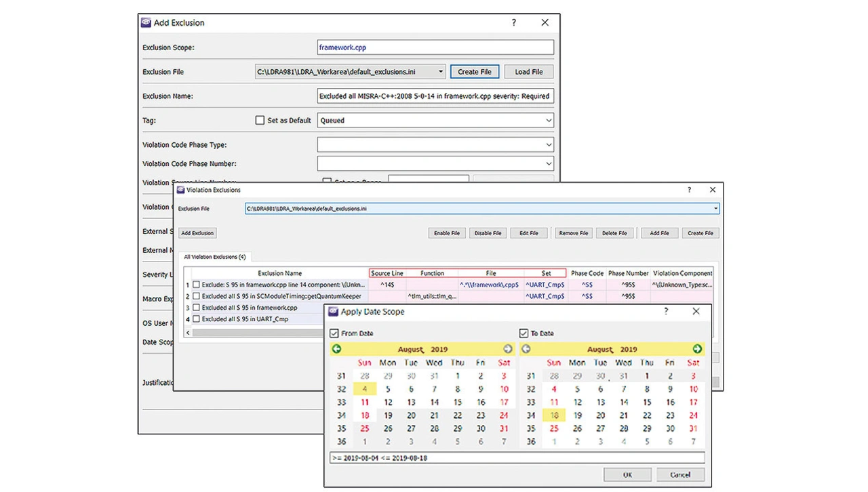Uncheck the From Date checkbox
The height and width of the screenshot is (492, 868).
[x=334, y=333]
